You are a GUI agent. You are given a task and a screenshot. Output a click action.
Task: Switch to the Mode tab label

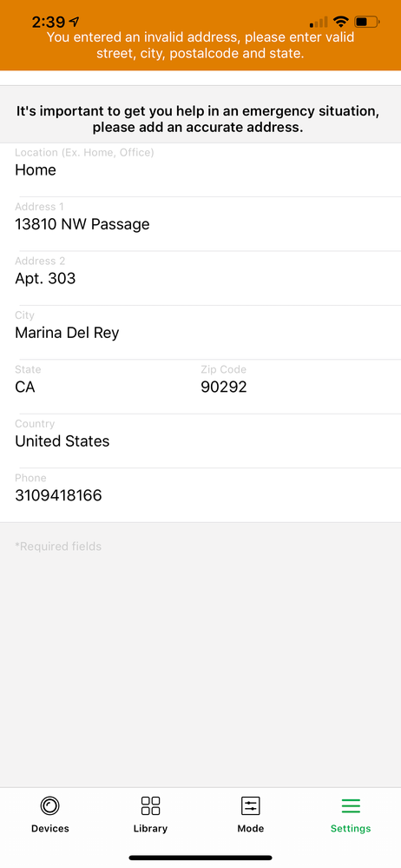[251, 829]
